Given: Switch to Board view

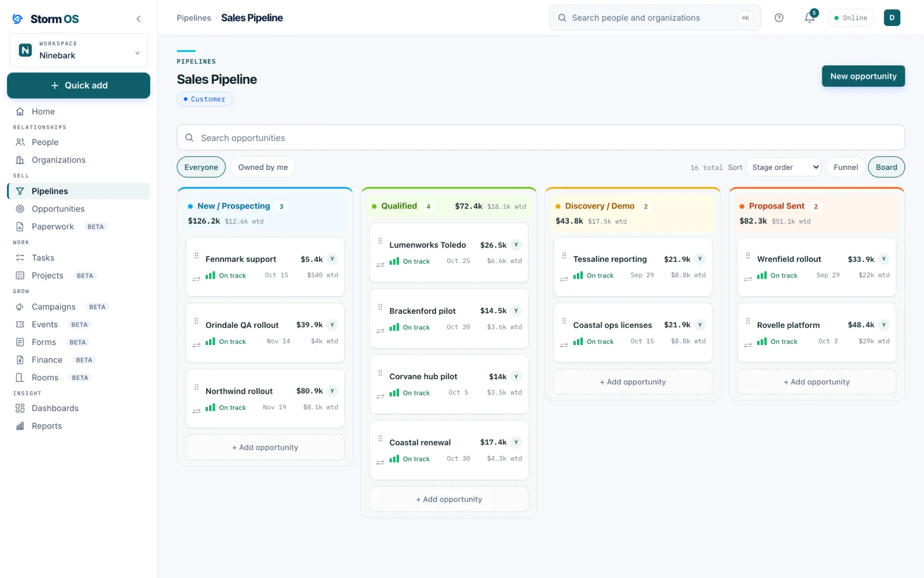Looking at the screenshot, I should pyautogui.click(x=886, y=167).
